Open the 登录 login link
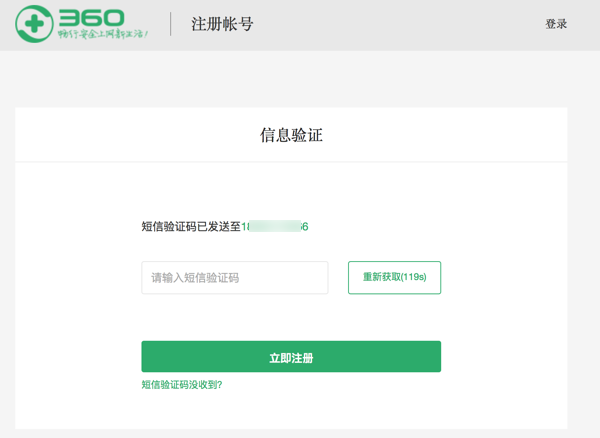The width and height of the screenshot is (600, 438). click(x=556, y=24)
